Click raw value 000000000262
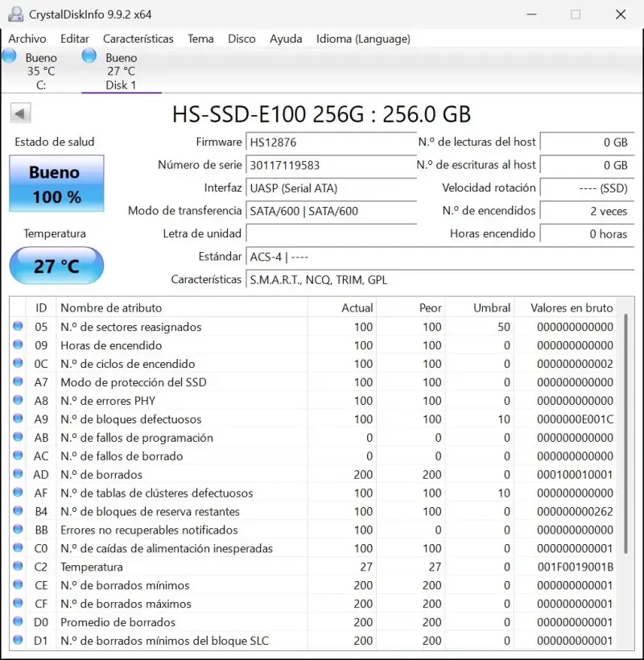Viewport: 644px width, 660px height. [575, 511]
